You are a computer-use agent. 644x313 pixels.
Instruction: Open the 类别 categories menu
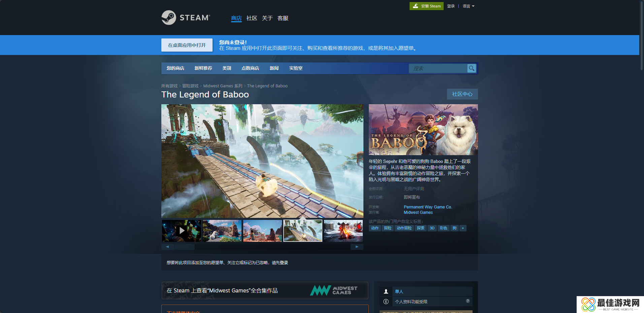click(227, 68)
